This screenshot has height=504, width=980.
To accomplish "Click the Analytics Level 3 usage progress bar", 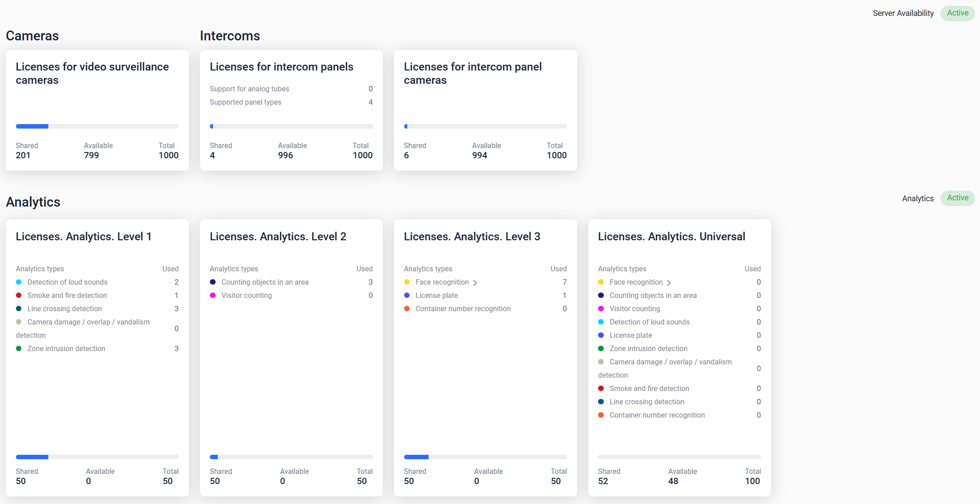I will tap(485, 457).
